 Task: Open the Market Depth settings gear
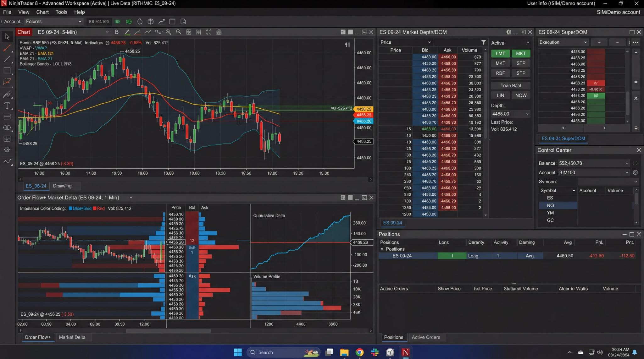(x=508, y=32)
